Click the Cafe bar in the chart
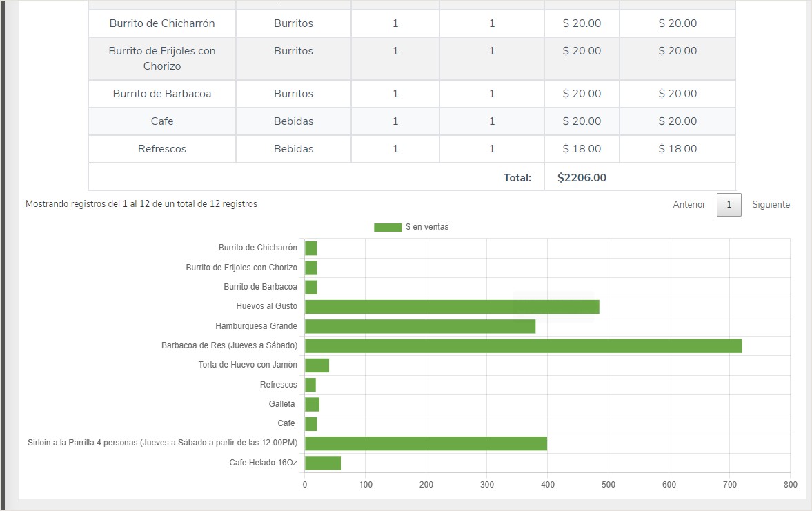Screen dimensions: 812x511 pyautogui.click(x=310, y=424)
